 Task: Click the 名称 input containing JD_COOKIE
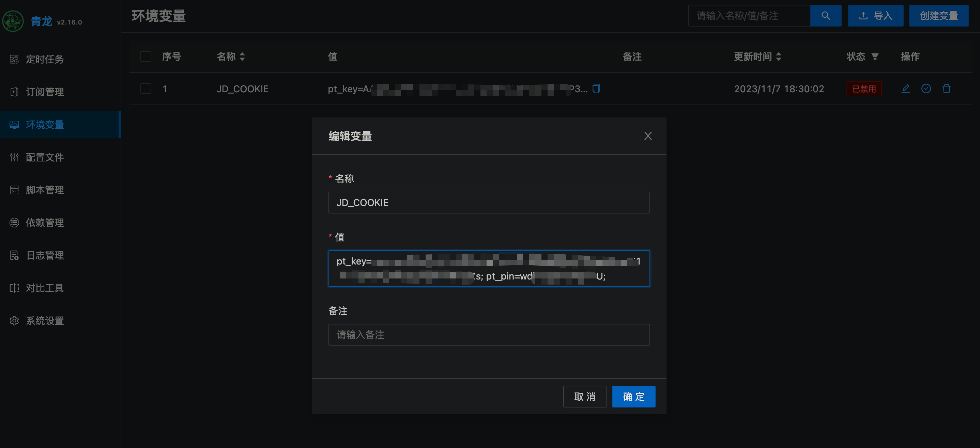pyautogui.click(x=489, y=203)
